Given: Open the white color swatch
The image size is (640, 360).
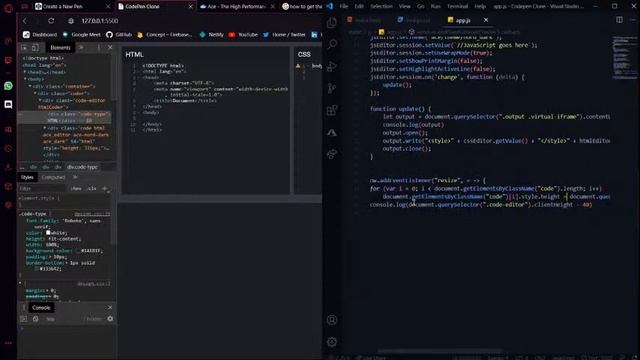Looking at the screenshot, I should [x=48, y=233].
